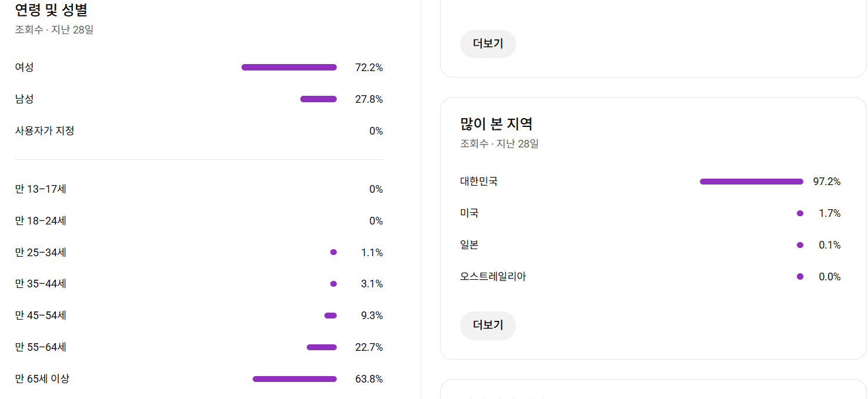Click the 72.2% value for 여성
868x399 pixels.
368,68
